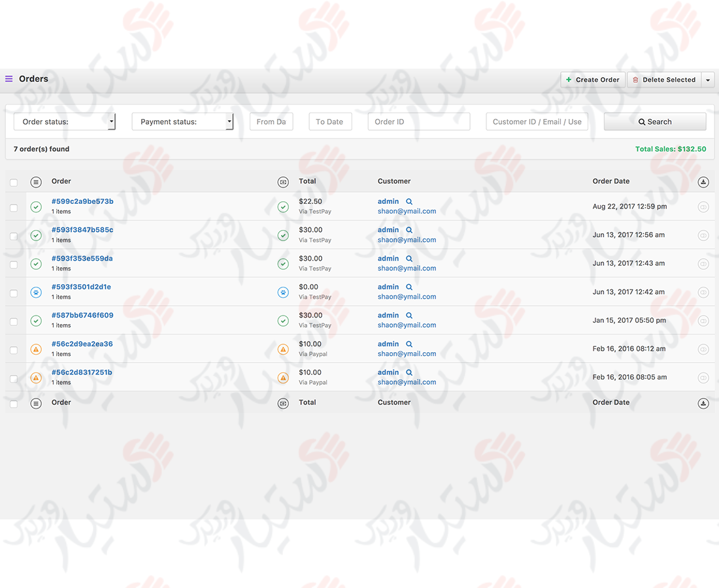Open order #593f3847b585c
The height and width of the screenshot is (588, 719).
coord(82,229)
